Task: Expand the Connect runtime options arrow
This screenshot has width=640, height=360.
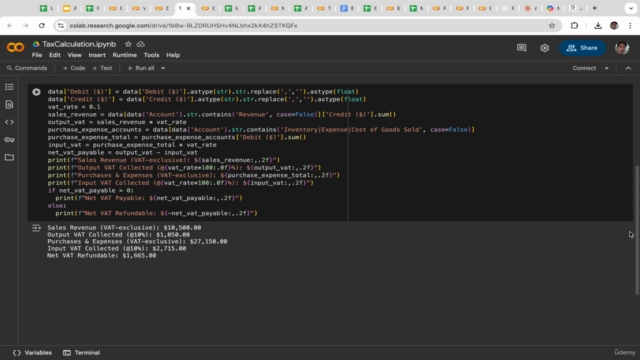Action: [x=607, y=68]
